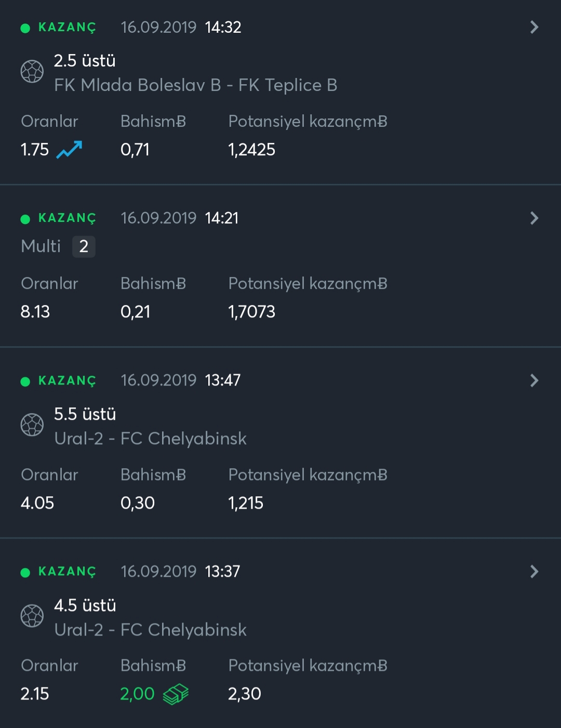Open details chevron for 13:37 bet
Viewport: 561px width, 728px height.
coord(534,572)
